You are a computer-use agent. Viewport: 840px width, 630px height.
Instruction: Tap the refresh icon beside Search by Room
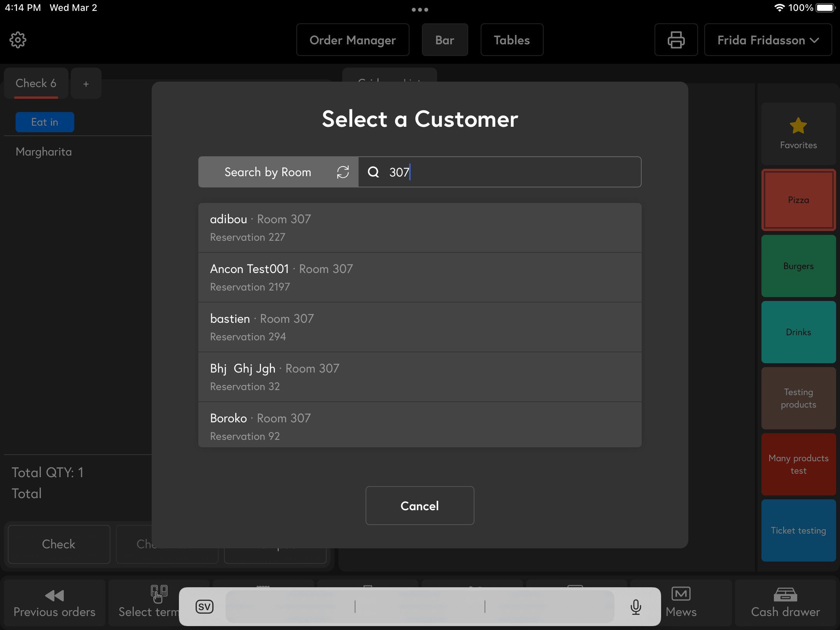[x=343, y=172]
